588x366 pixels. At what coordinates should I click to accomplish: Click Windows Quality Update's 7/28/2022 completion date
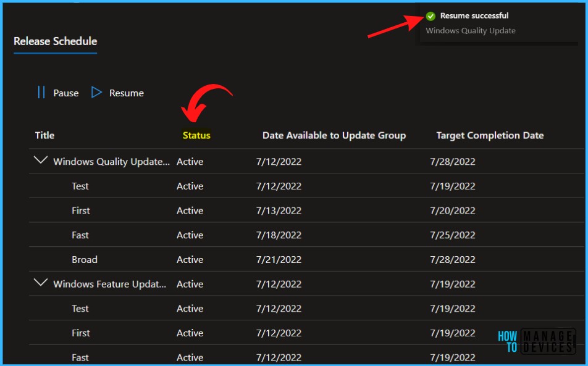453,162
